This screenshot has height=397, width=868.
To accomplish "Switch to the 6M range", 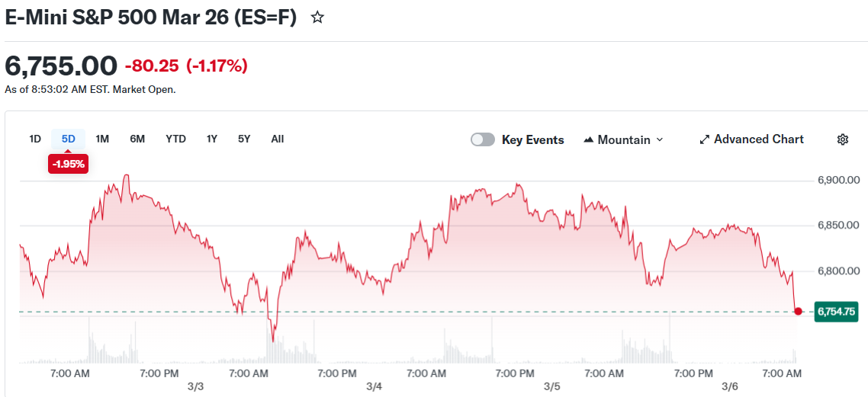I will pyautogui.click(x=137, y=139).
